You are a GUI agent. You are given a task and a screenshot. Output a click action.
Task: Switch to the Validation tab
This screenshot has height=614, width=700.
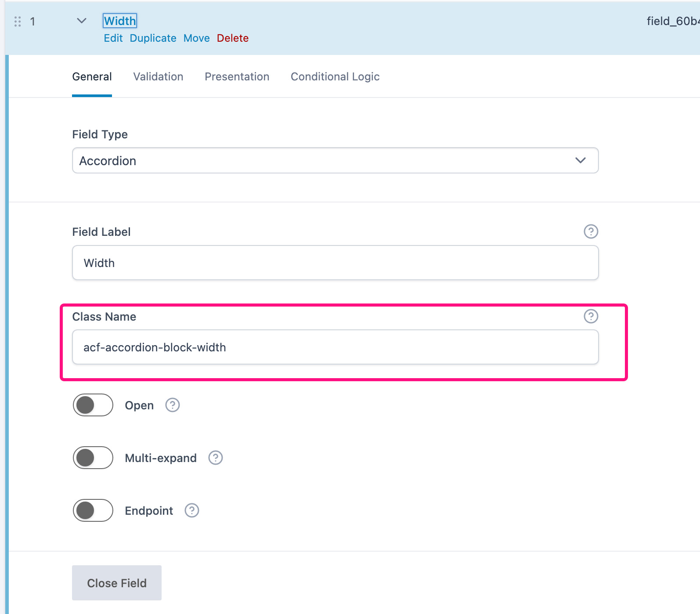[x=158, y=76]
